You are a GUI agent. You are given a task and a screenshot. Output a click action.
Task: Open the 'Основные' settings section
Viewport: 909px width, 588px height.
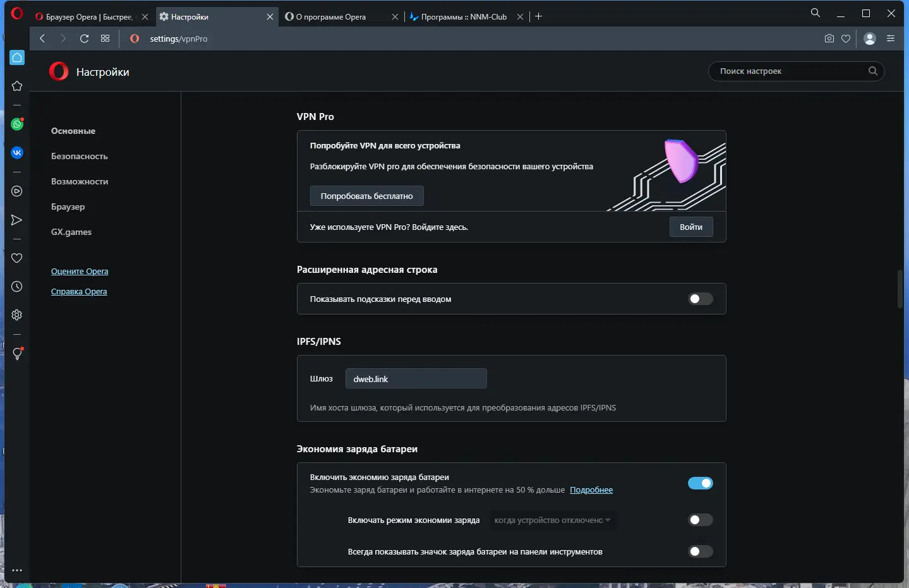point(73,131)
